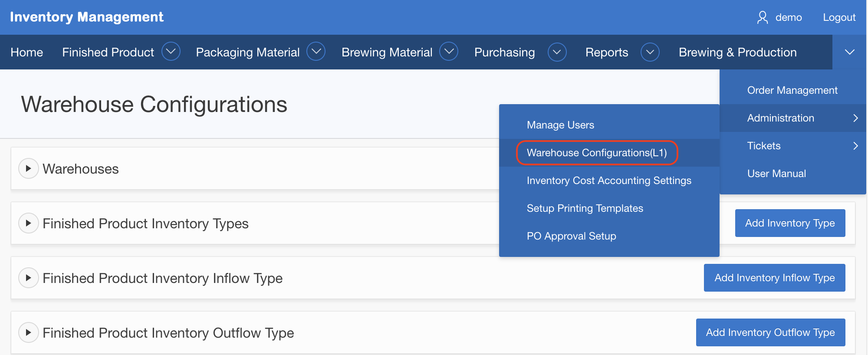Image resolution: width=868 pixels, height=355 pixels.
Task: Expand Finished Product Inventory Outflow Type section
Action: click(x=29, y=332)
